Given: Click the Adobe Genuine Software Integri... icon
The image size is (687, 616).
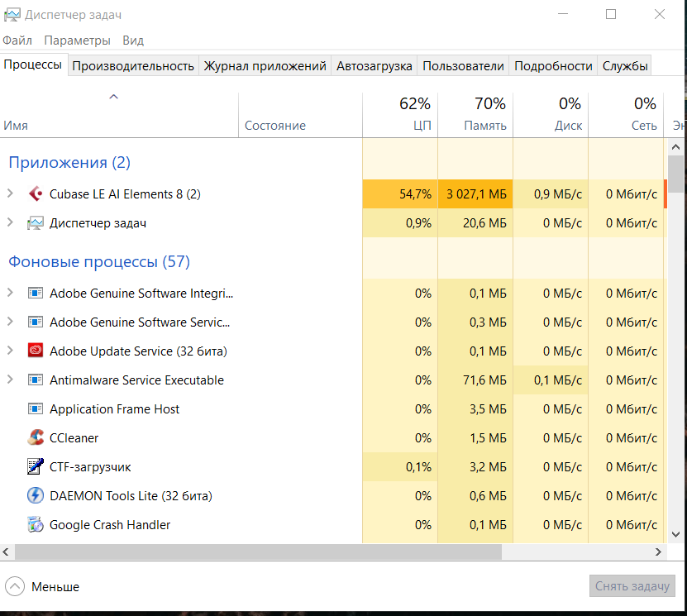Looking at the screenshot, I should (x=36, y=293).
